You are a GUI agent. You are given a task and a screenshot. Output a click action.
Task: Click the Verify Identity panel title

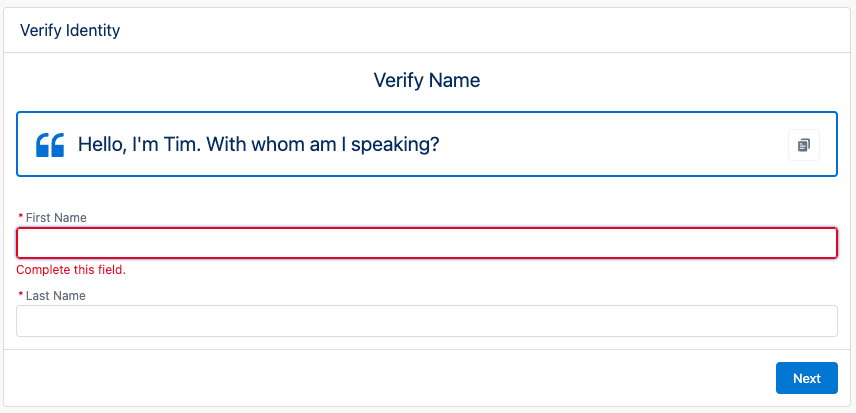(x=70, y=30)
